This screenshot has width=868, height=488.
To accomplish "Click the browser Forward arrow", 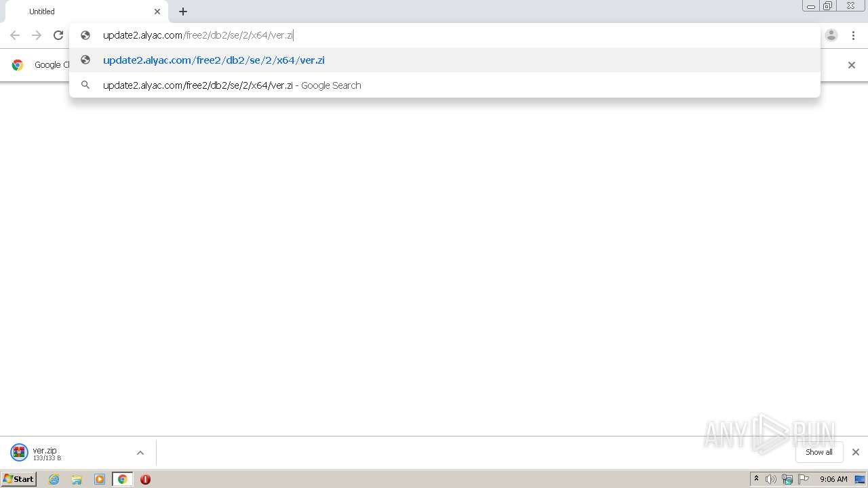I will (x=37, y=35).
